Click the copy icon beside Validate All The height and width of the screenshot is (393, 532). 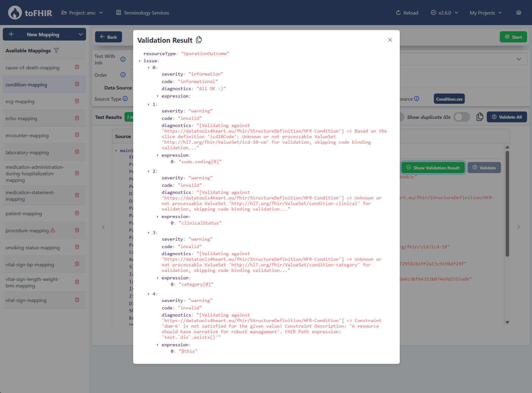(480, 117)
